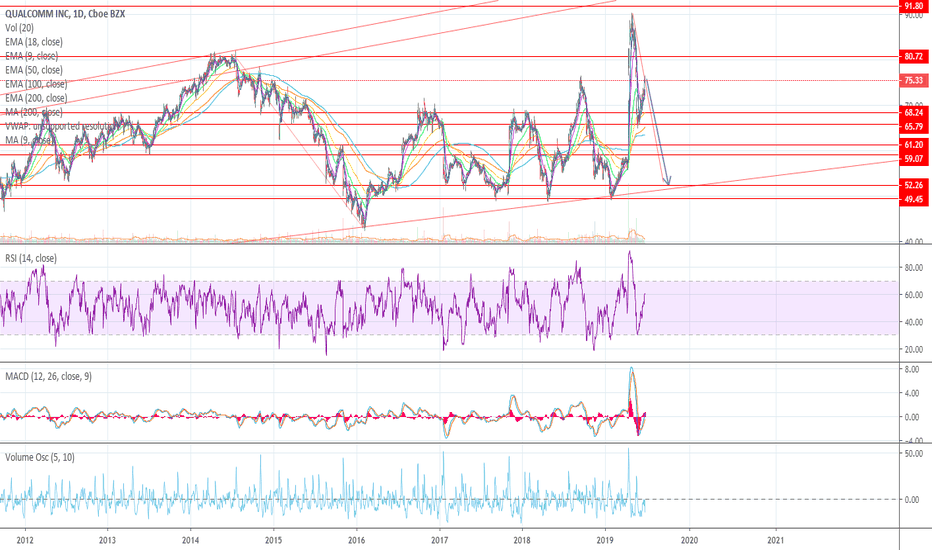The width and height of the screenshot is (932, 550).
Task: Select the EMA (50, close) indicator label
Action: (34, 70)
